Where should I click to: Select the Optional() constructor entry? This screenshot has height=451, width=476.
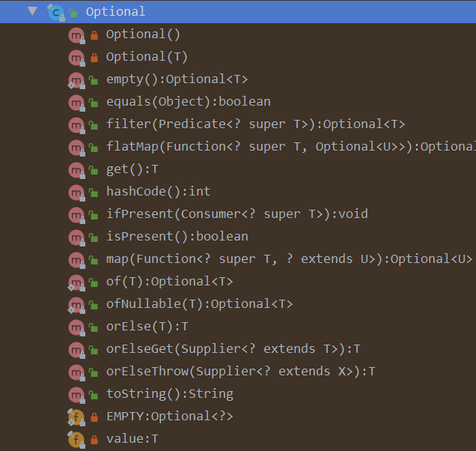click(x=143, y=34)
